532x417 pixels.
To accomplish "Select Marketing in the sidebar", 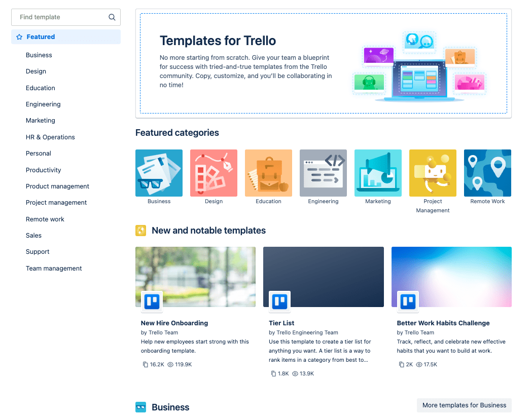I will coord(41,121).
